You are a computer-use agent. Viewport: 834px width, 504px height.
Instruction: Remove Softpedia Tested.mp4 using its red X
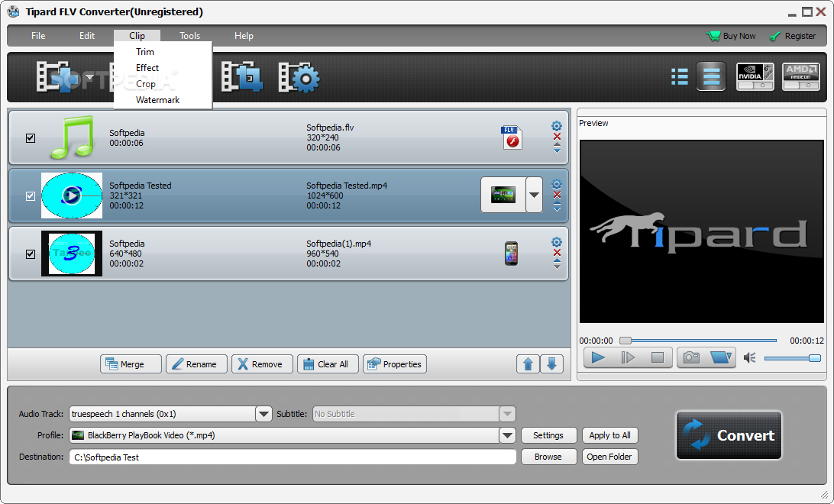(557, 195)
